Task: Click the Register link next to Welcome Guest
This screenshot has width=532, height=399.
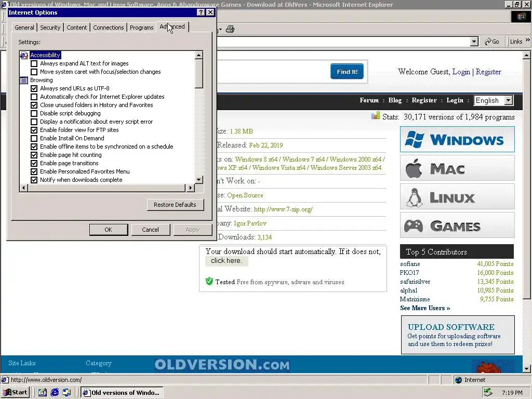Action: 488,72
